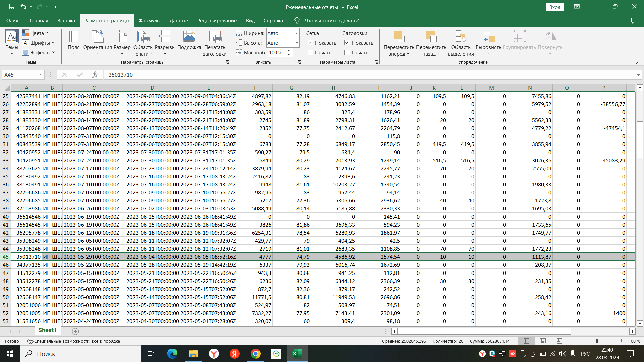Viewport: 644px width, 362px height.
Task: Open the Область выделения selection pane
Action: 461,43
